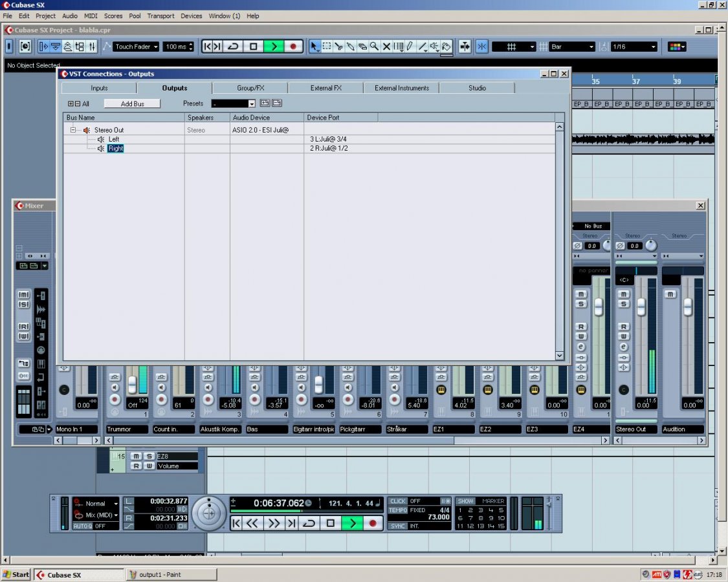Click ASIO 2.0 - ESI Juli@ audio device

pyautogui.click(x=261, y=130)
